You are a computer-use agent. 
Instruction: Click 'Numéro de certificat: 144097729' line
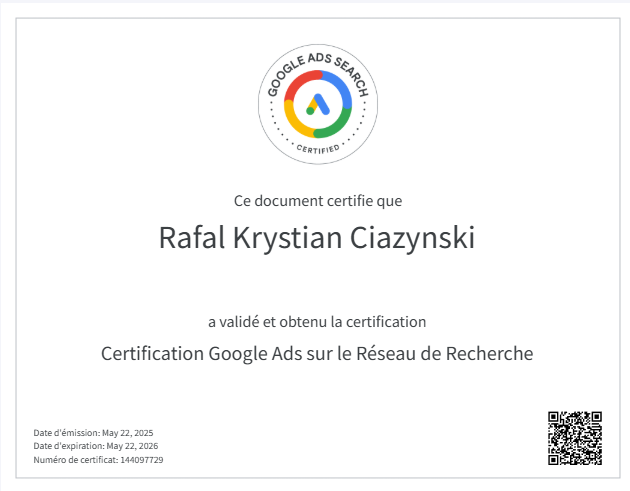click(x=98, y=460)
